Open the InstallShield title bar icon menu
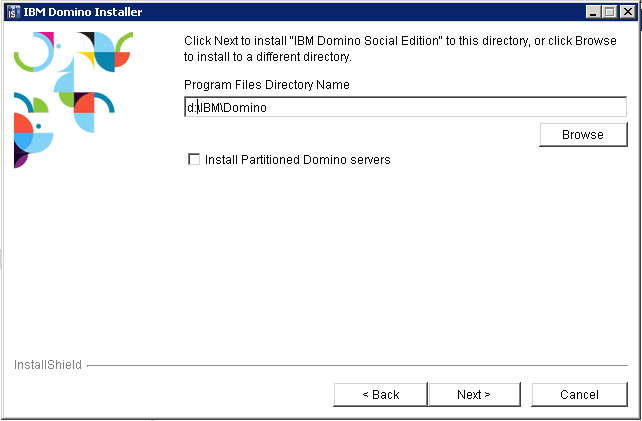This screenshot has width=642, height=421. 14,12
